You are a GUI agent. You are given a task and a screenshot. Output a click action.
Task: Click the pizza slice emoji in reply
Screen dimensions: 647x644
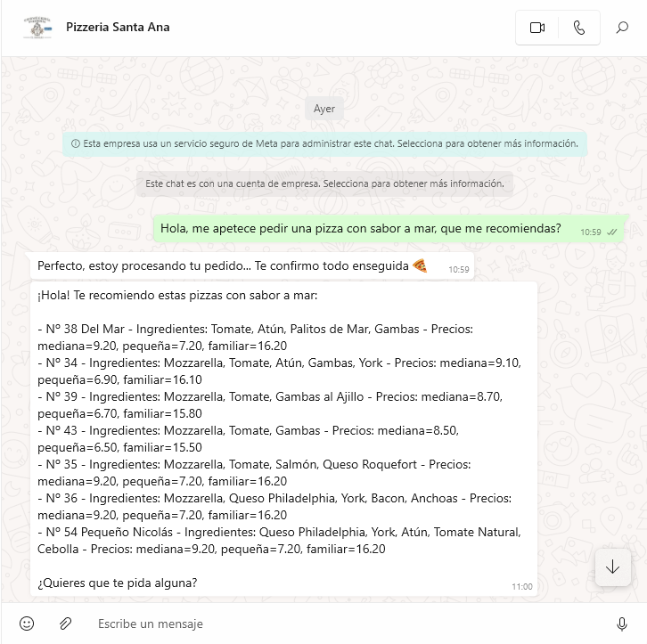point(419,265)
